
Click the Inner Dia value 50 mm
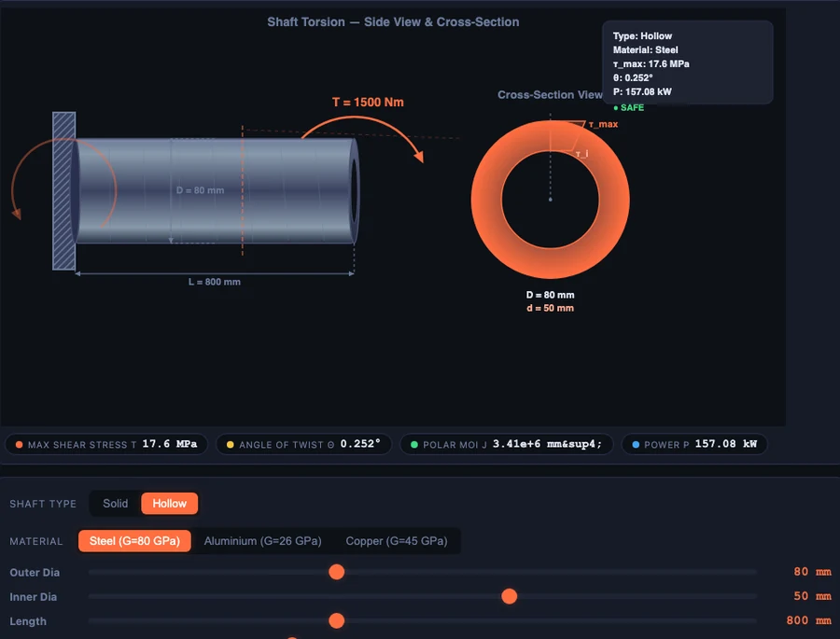(x=812, y=596)
